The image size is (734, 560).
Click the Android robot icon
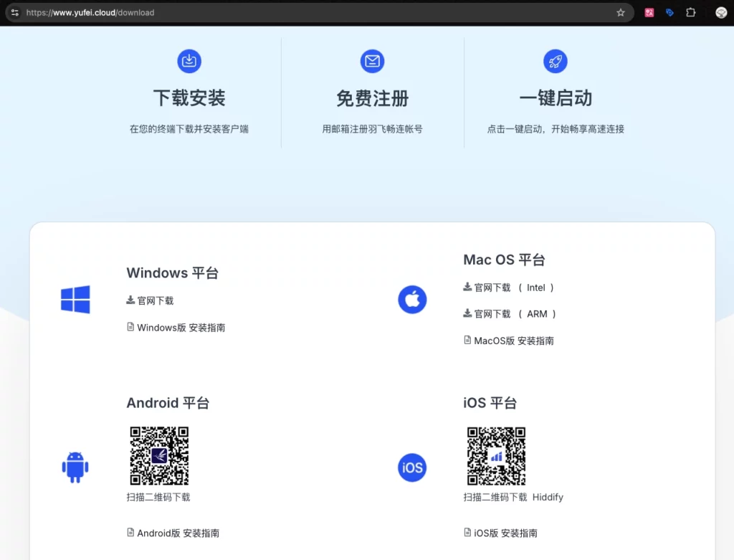coord(75,468)
